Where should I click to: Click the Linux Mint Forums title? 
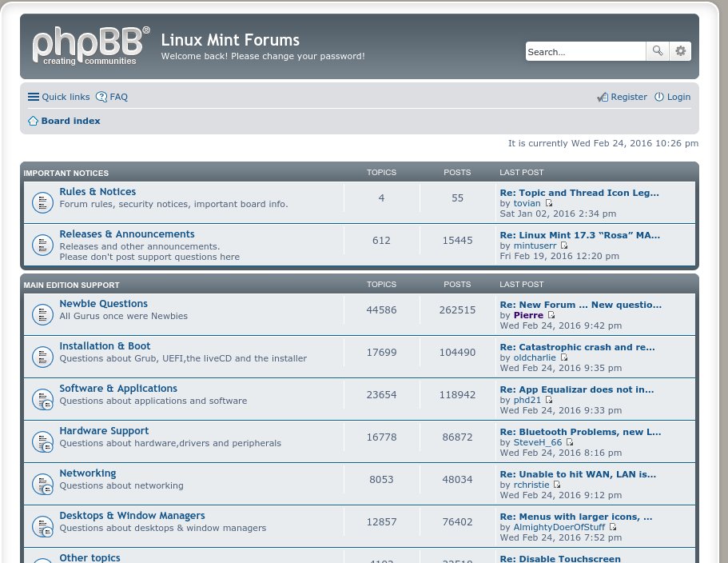[230, 40]
